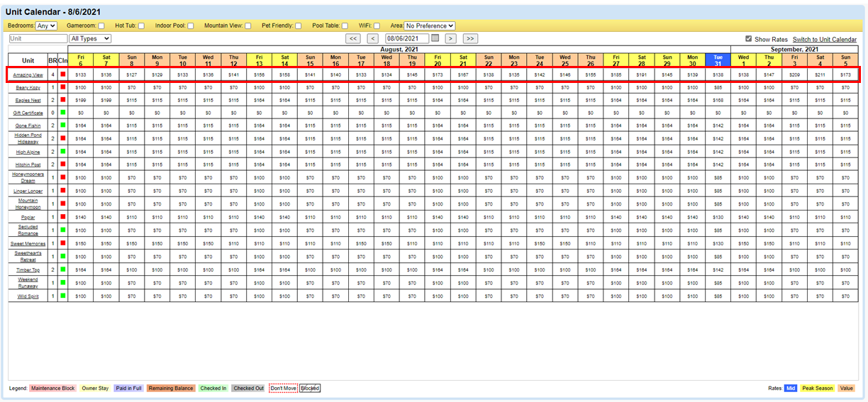The image size is (868, 402).
Task: Open the Mountain Honeymoon unit link
Action: [x=28, y=204]
